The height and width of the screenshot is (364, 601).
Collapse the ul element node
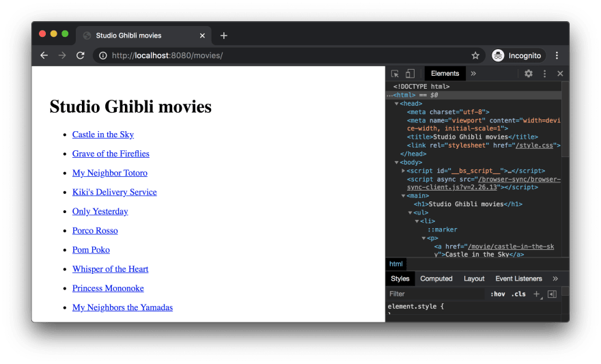coord(410,212)
